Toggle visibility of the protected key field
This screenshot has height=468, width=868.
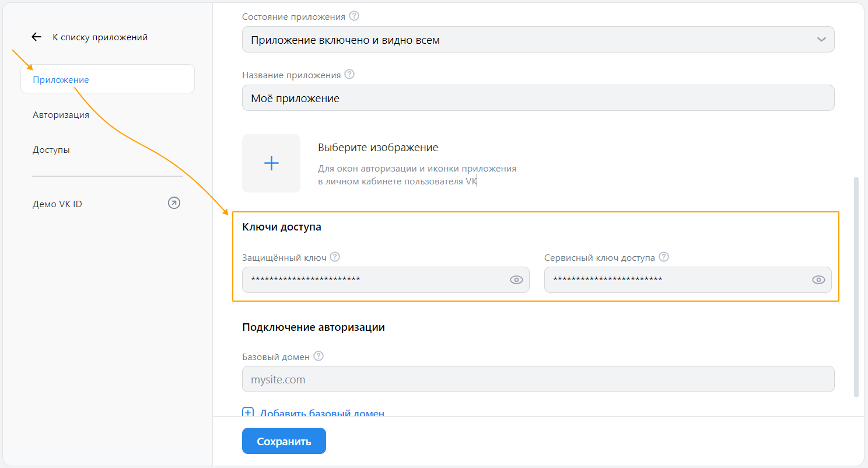(516, 280)
